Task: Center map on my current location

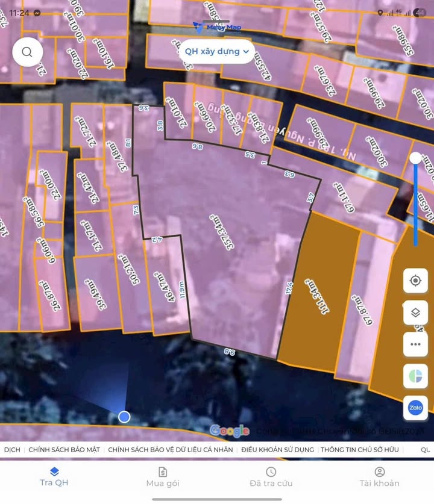Action: click(x=415, y=281)
